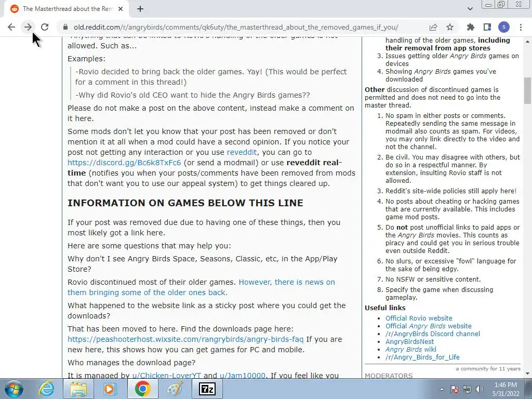Open the Chrome profile avatar

[504, 27]
